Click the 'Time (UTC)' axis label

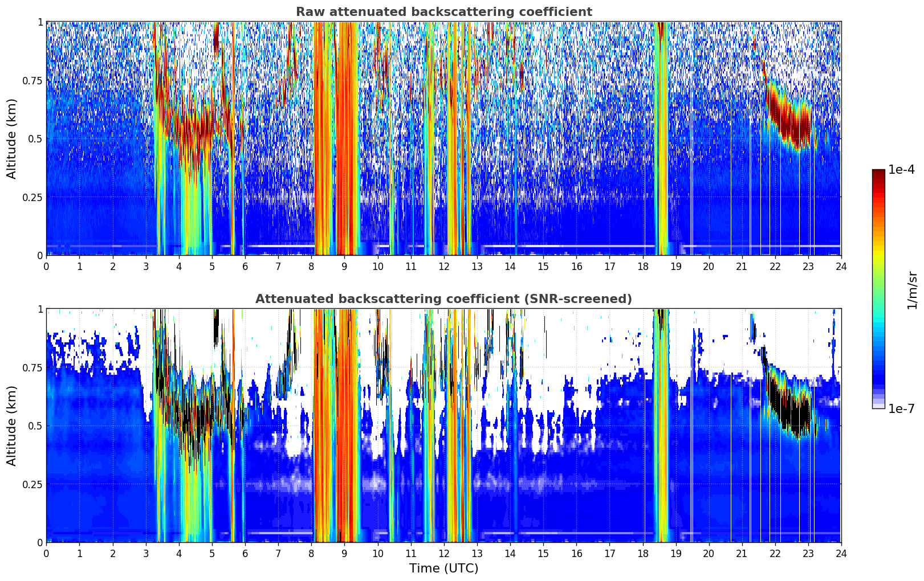point(443,568)
